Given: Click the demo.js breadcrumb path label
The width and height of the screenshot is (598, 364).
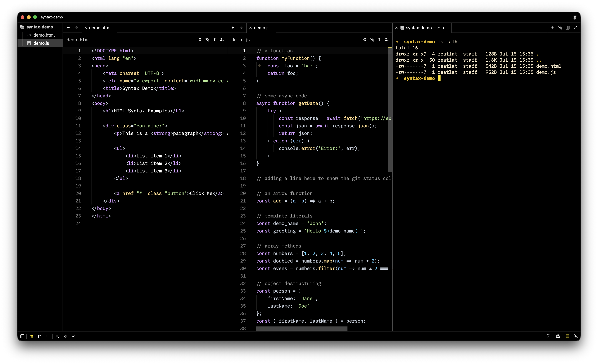Looking at the screenshot, I should [x=241, y=40].
